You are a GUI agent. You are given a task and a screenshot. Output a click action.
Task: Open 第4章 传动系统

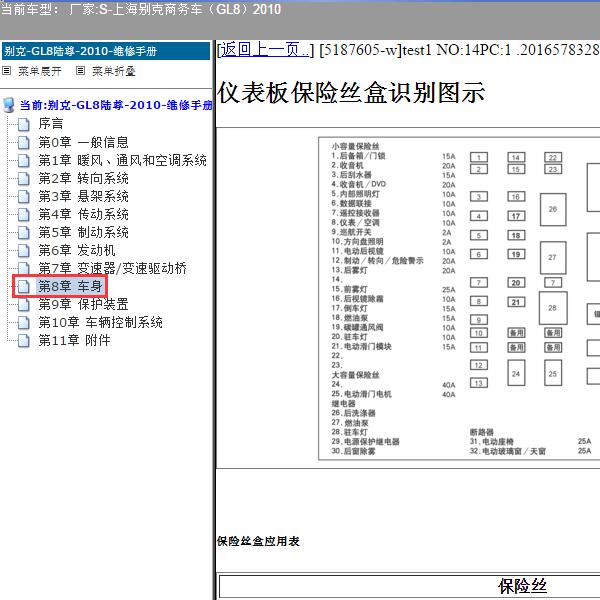pyautogui.click(x=83, y=214)
